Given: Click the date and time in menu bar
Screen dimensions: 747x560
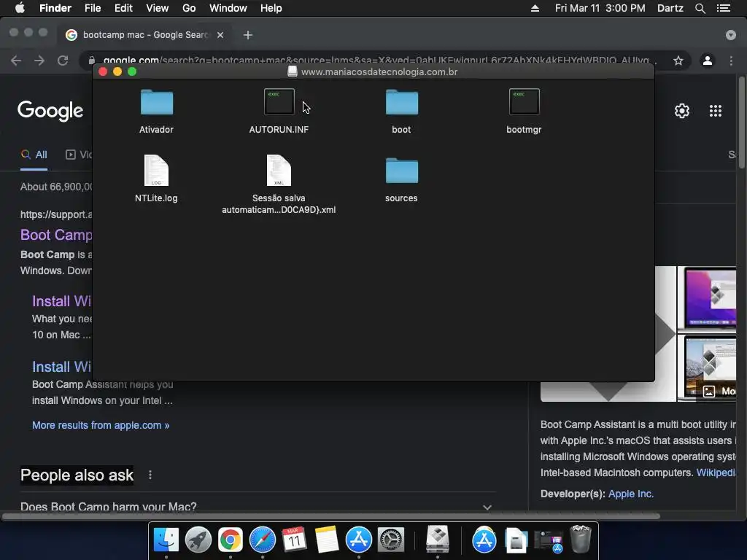Looking at the screenshot, I should click(600, 8).
